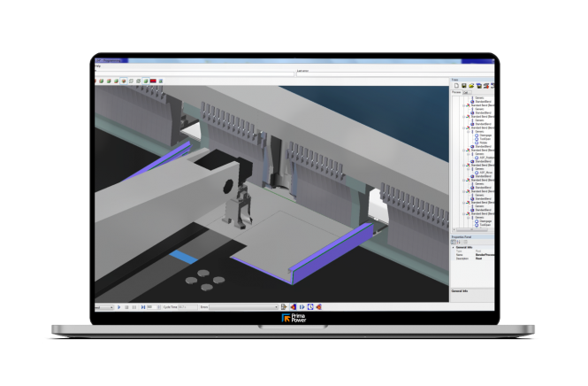588x386 pixels.
Task: Click the first icon right of Errors dropdown
Action: tap(284, 307)
